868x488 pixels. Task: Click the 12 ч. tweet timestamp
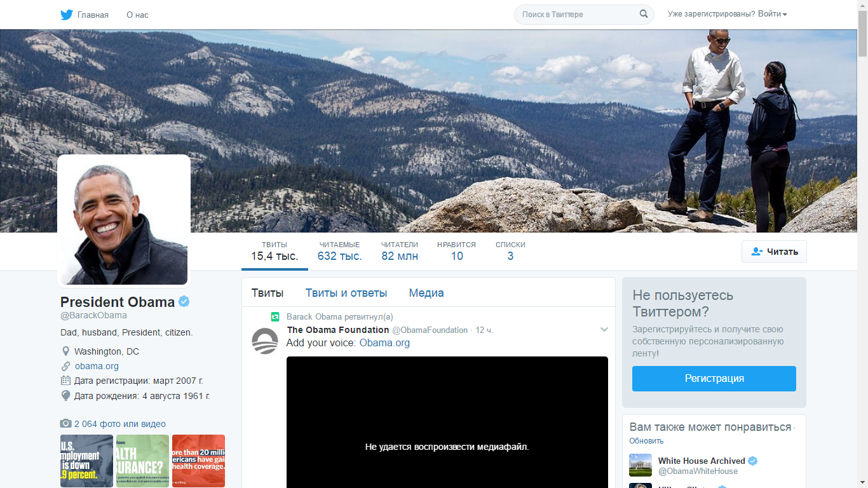coord(484,330)
